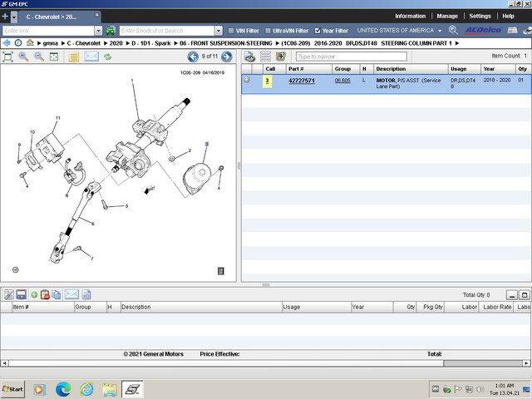Image resolution: width=532 pixels, height=399 pixels.
Task: Click the zoom in magnifier icon
Action: pos(23,57)
